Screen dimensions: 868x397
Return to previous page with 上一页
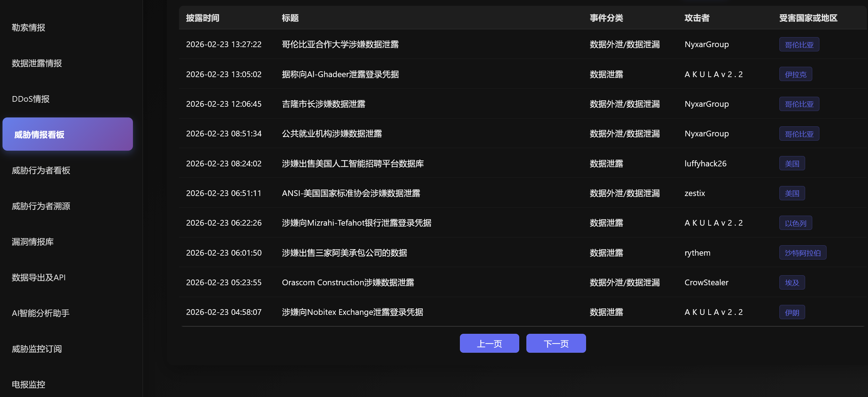coord(489,343)
